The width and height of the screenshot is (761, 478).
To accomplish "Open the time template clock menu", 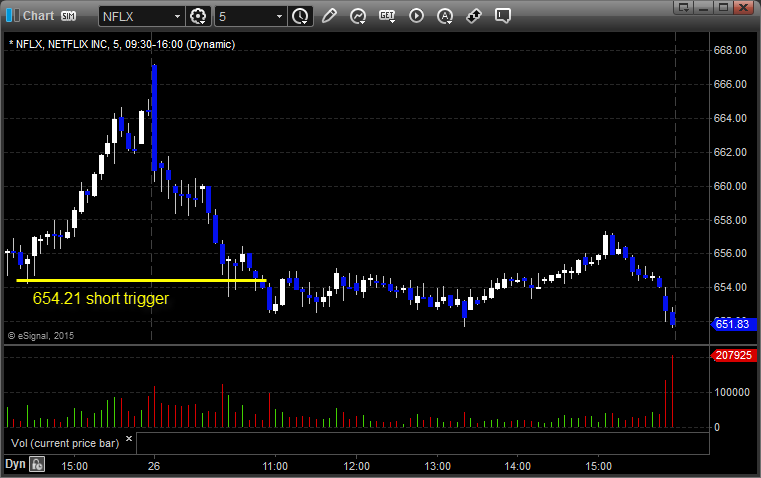I will tap(300, 16).
